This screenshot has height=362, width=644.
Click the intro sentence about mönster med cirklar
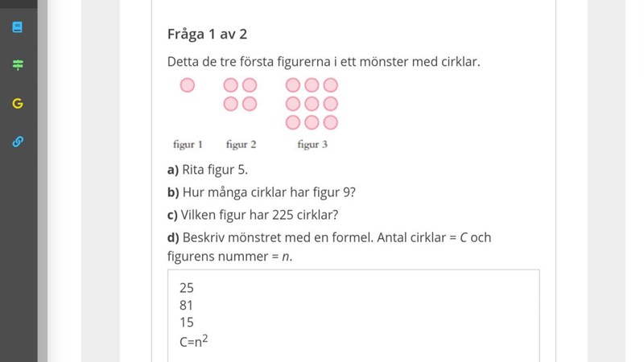(x=323, y=61)
